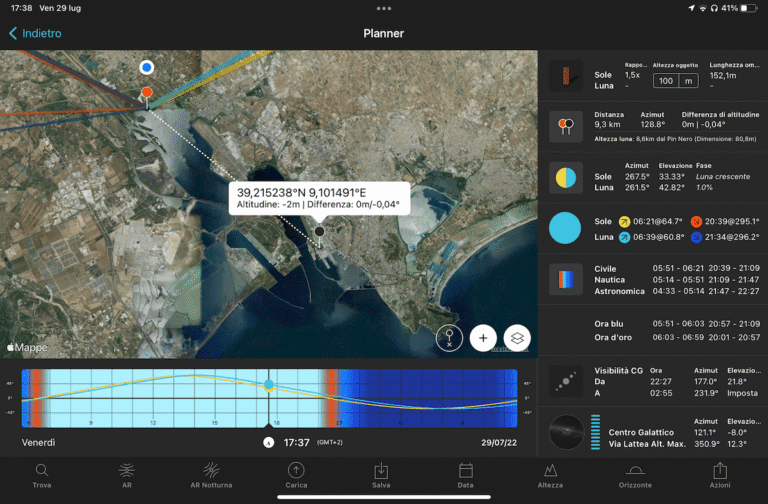Tap the pin removal map button
This screenshot has width=768, height=504.
449,338
